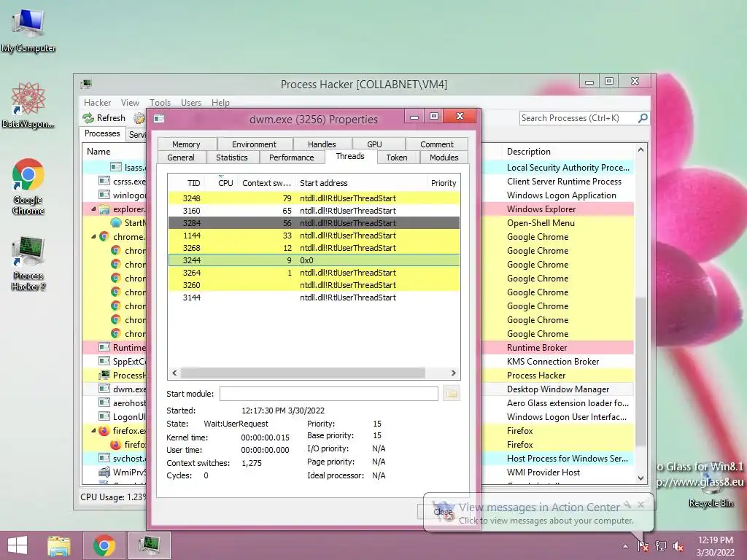This screenshot has height=560, width=747.
Task: Click firefox.exe icon in process list
Action: pyautogui.click(x=104, y=431)
